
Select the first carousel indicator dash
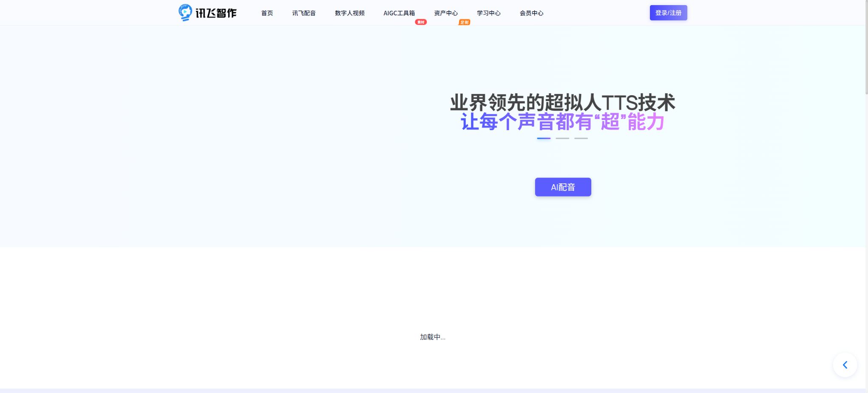pos(544,138)
